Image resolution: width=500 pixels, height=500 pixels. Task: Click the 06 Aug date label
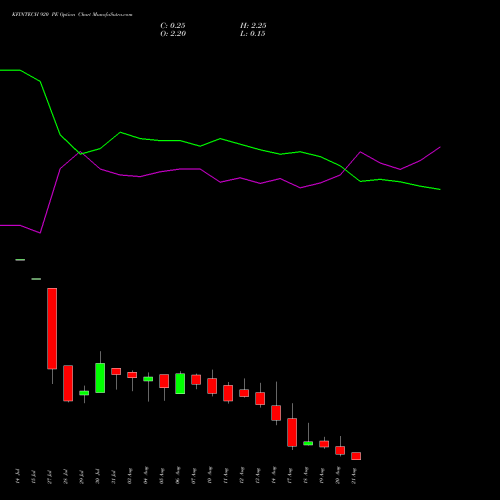[x=178, y=476]
